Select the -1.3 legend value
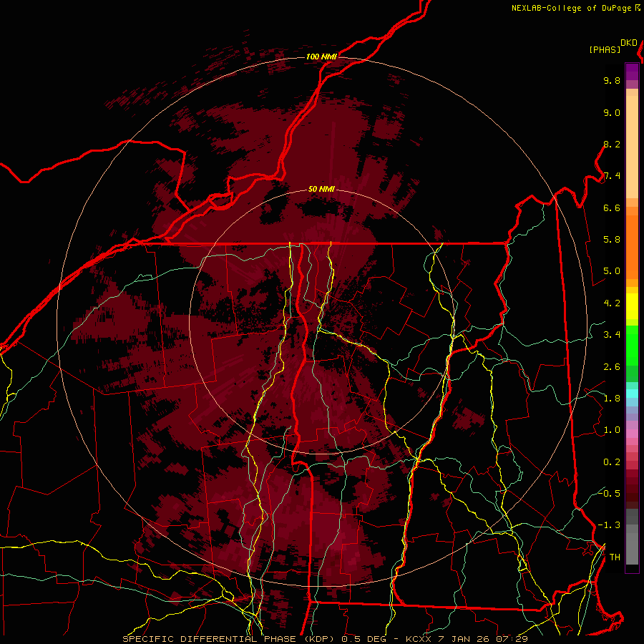The image size is (644, 644). click(x=609, y=526)
